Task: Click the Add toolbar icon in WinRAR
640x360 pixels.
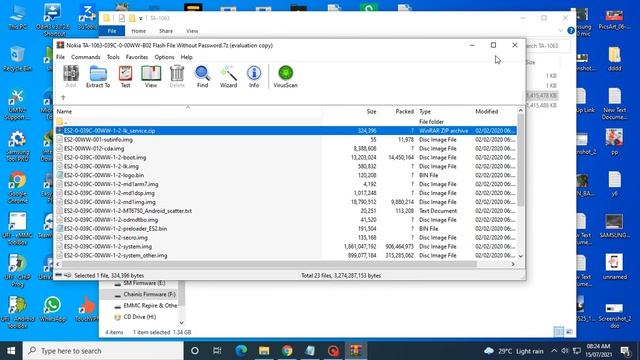Action: (x=71, y=76)
